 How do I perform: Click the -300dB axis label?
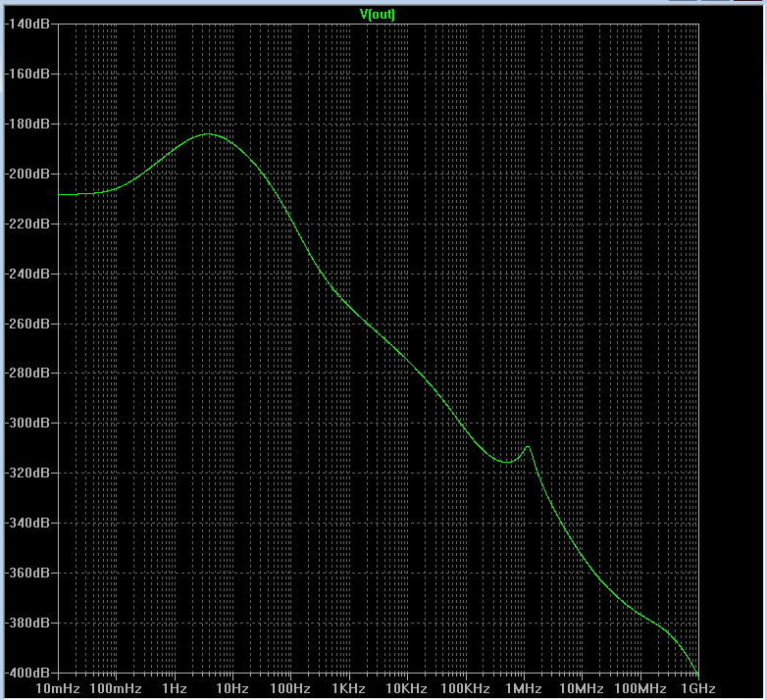(26, 423)
